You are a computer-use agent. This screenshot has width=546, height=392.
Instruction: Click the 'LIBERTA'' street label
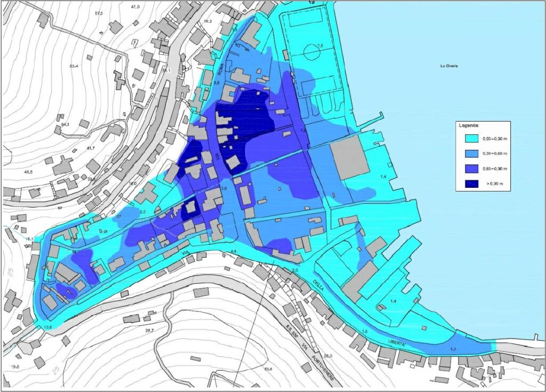397,342
